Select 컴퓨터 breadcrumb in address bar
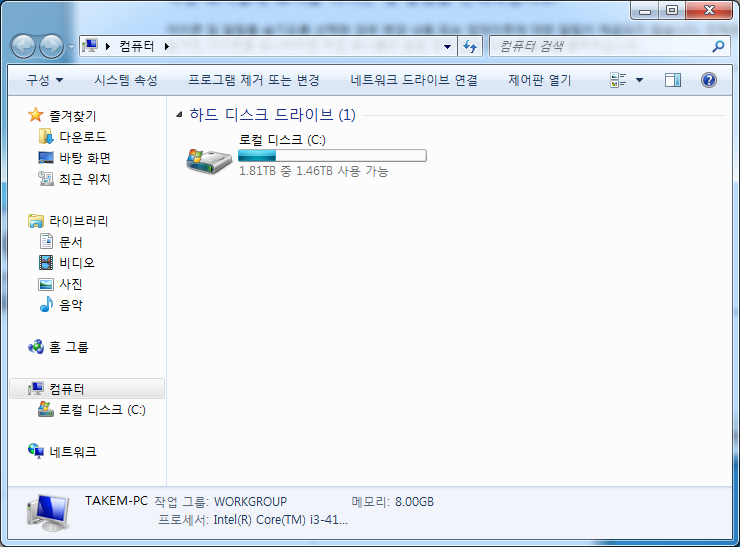Image resolution: width=740 pixels, height=547 pixels. tap(137, 46)
